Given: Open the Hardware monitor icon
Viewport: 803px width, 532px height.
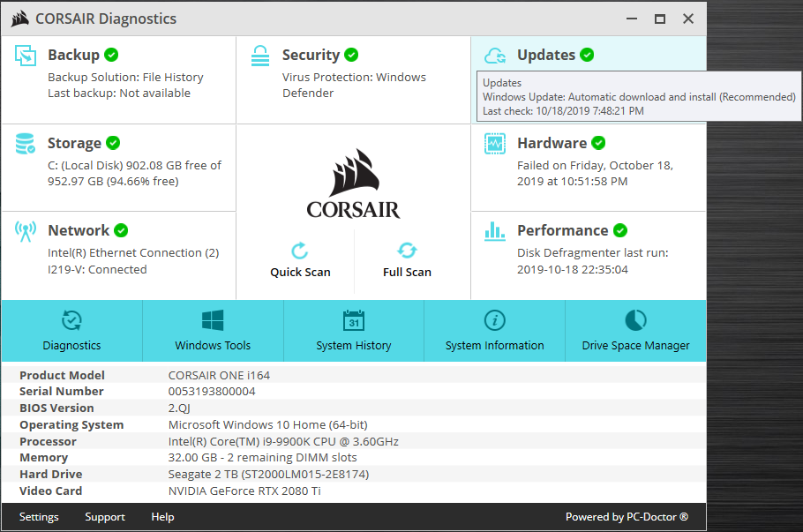Looking at the screenshot, I should click(x=495, y=144).
